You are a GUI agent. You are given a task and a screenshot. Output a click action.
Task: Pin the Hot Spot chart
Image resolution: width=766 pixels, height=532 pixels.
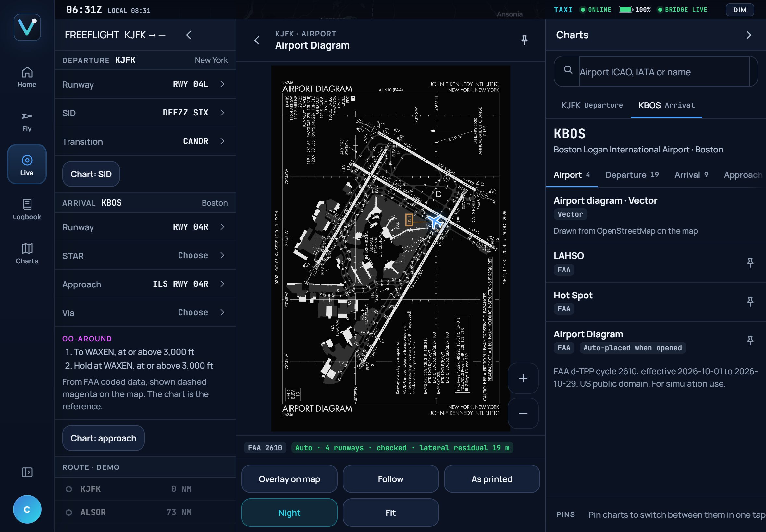pyautogui.click(x=750, y=302)
